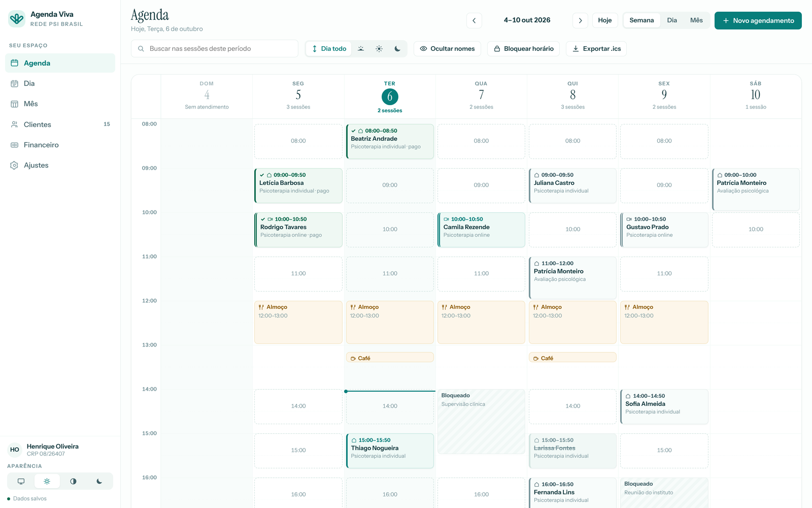Jump to Hoje
The width and height of the screenshot is (812, 508).
pos(605,20)
